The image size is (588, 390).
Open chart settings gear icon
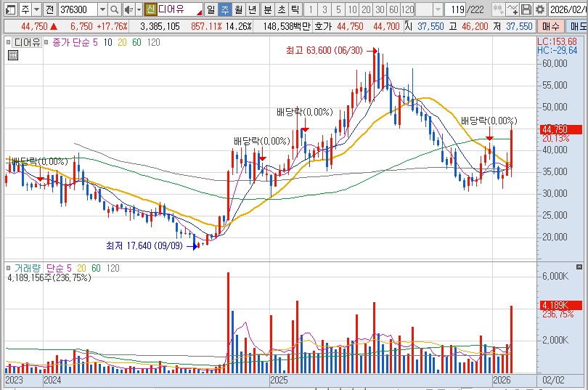click(540, 9)
